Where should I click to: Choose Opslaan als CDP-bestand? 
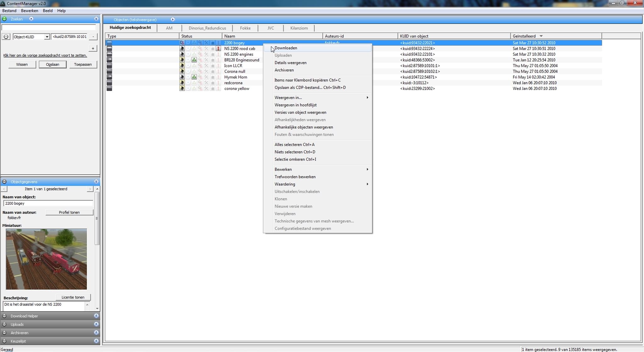coord(318,87)
